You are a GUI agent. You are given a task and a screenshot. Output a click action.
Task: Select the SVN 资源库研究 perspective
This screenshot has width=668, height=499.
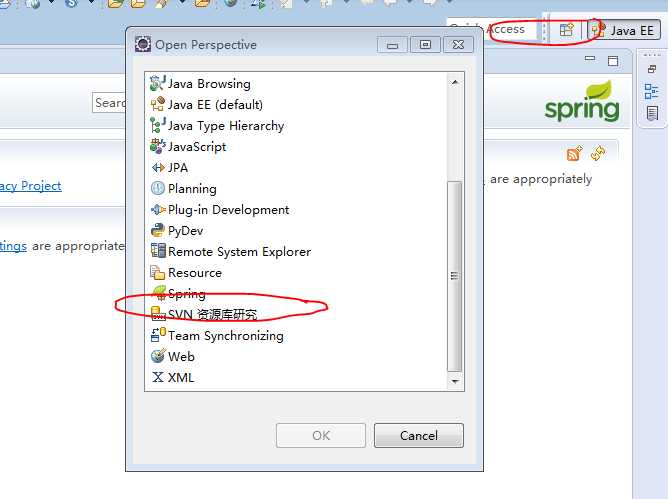point(204,314)
